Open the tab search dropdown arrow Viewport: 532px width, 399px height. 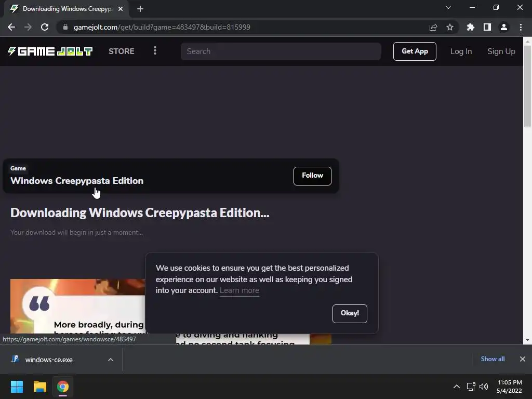(448, 7)
